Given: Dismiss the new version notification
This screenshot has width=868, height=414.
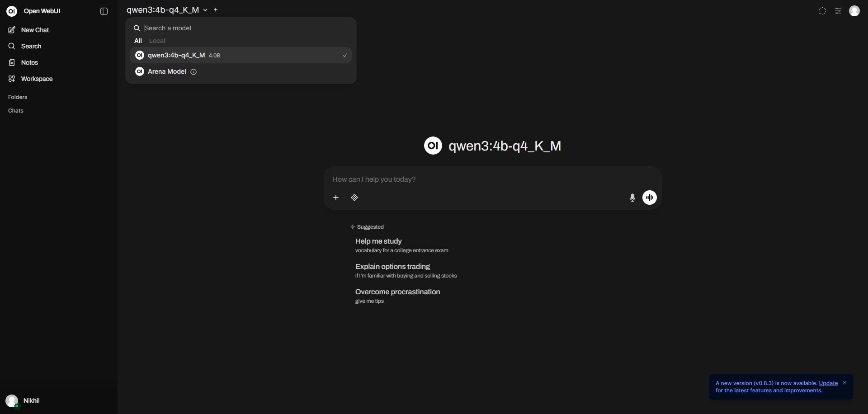Looking at the screenshot, I should click(844, 383).
